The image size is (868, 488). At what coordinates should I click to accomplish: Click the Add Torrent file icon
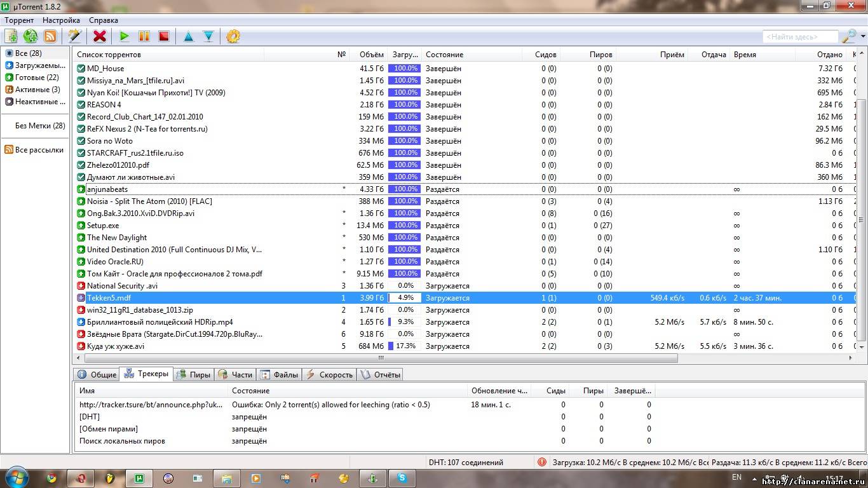[x=10, y=36]
